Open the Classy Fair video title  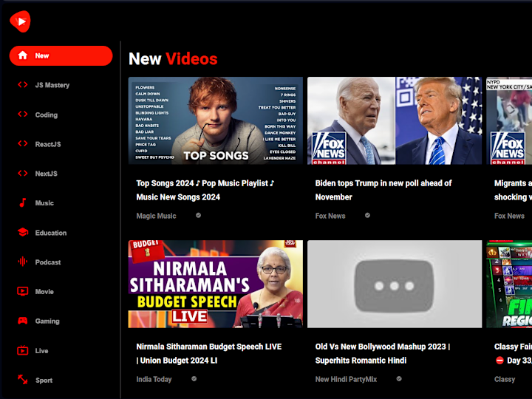click(513, 353)
